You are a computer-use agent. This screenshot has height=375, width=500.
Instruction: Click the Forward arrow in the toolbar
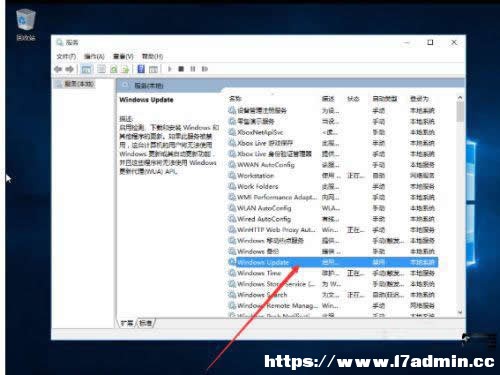pos(69,69)
